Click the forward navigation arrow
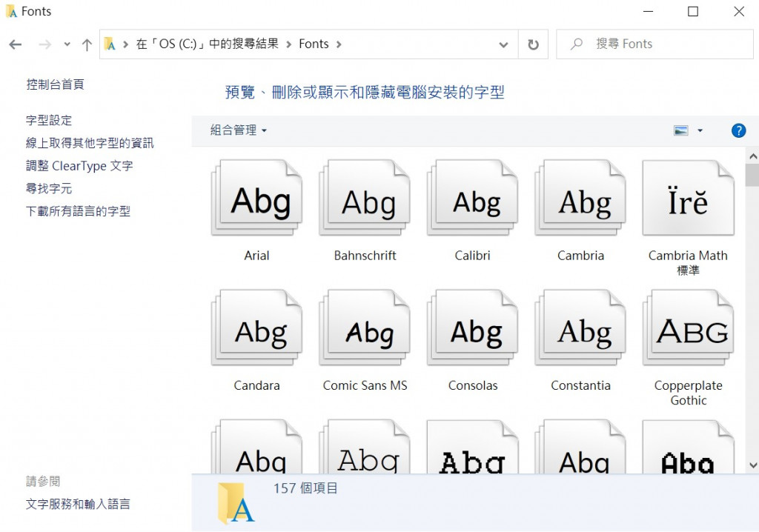 point(44,44)
